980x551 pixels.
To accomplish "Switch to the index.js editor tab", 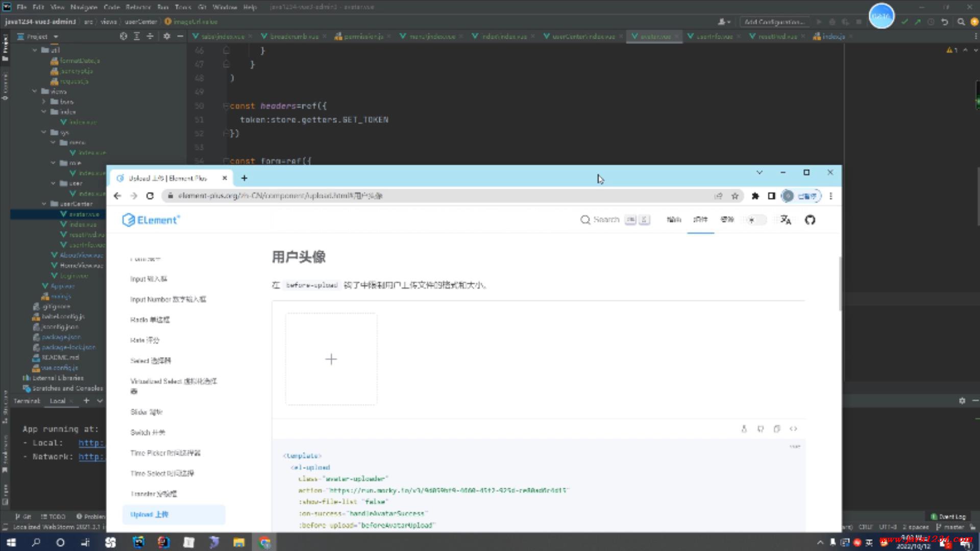I will (833, 36).
